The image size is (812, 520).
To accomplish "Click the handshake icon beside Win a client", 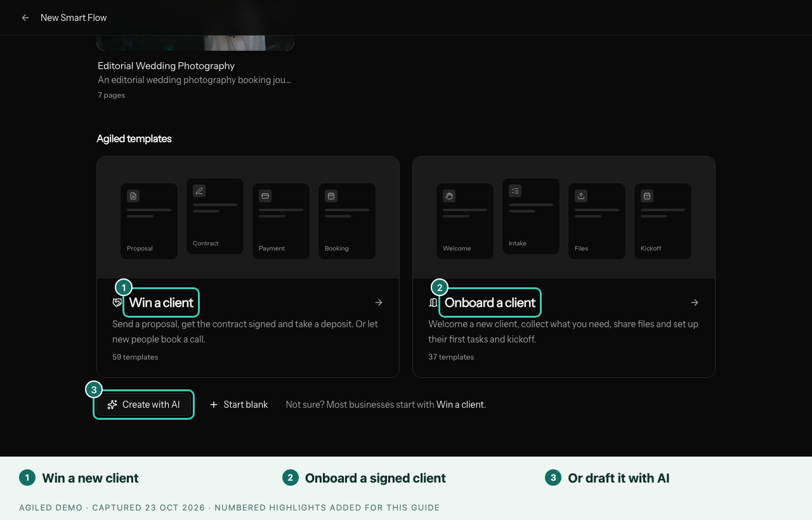I will click(117, 302).
